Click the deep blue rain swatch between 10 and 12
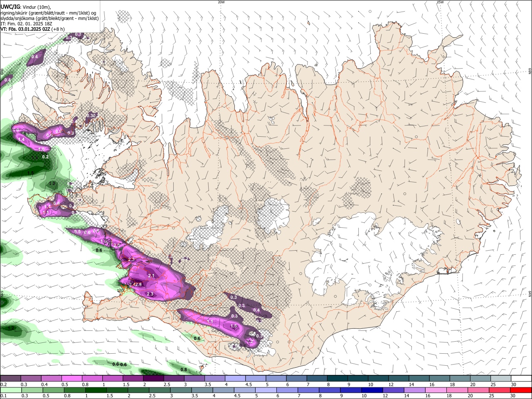The width and height of the screenshot is (532, 399). 372,390
